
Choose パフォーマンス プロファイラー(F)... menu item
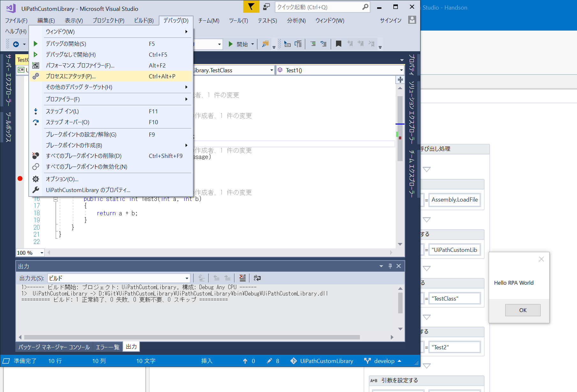pos(110,65)
